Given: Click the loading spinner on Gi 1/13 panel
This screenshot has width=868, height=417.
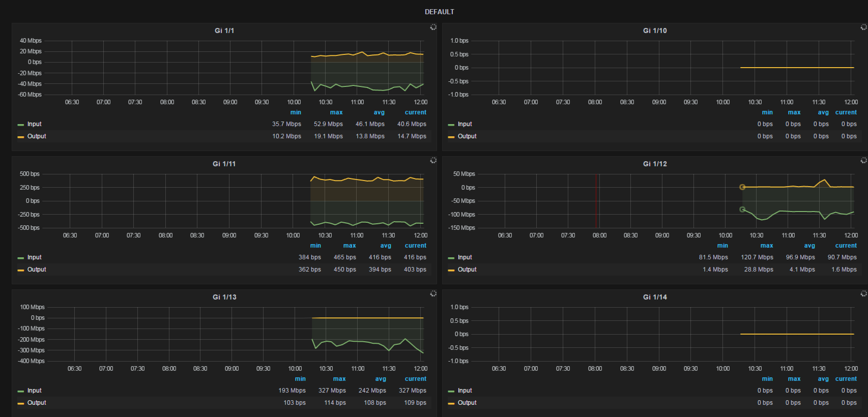Looking at the screenshot, I should tap(433, 293).
